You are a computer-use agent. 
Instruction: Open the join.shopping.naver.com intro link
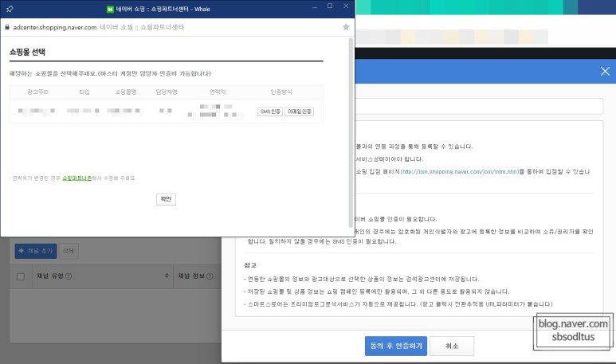tap(460, 171)
